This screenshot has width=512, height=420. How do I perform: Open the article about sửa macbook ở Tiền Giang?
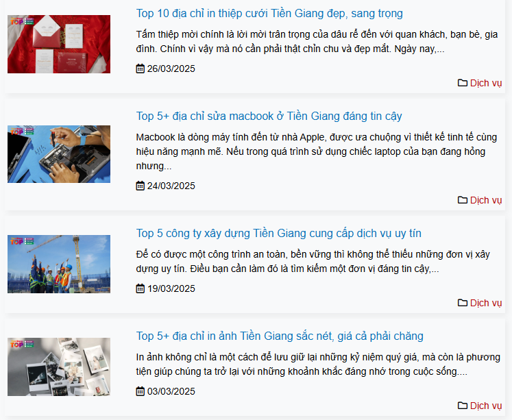(269, 116)
